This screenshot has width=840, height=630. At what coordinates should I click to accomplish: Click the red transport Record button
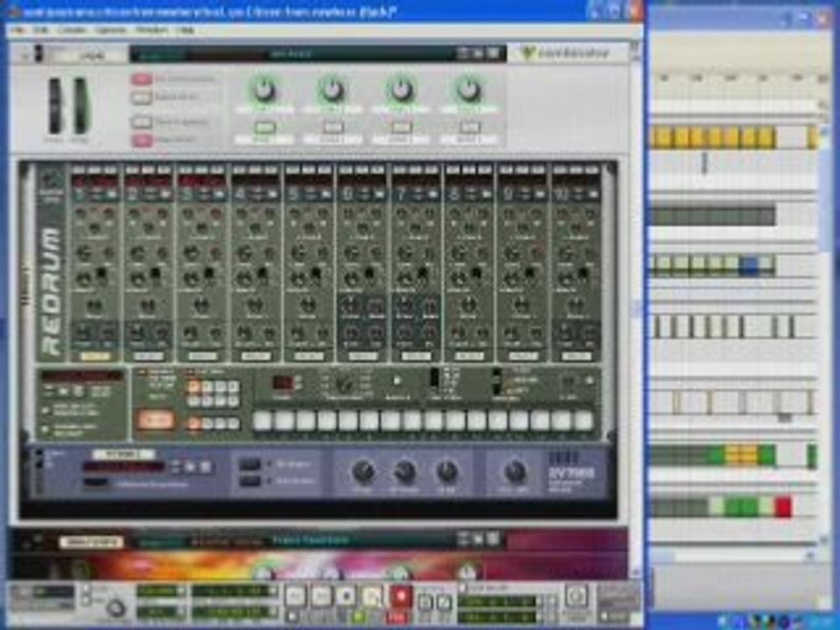click(400, 596)
